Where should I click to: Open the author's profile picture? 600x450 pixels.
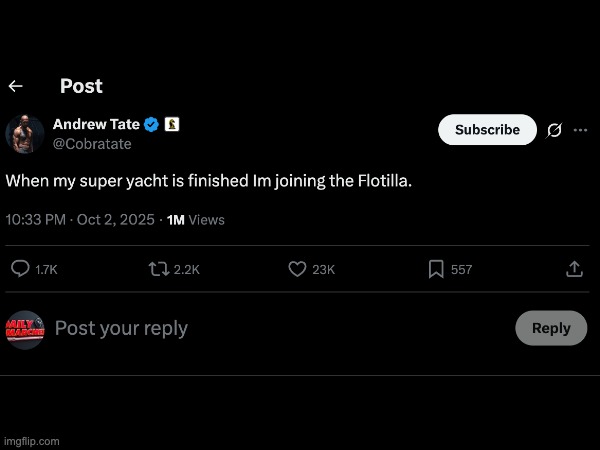25,134
